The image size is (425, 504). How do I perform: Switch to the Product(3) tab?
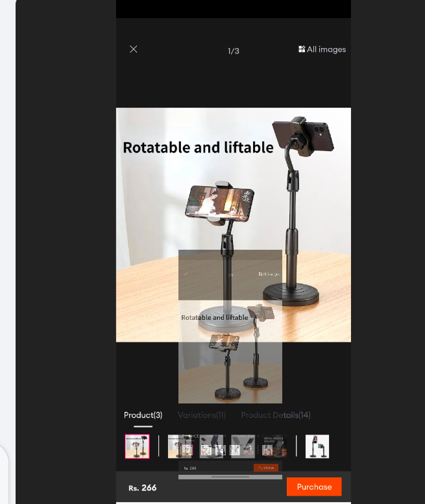coord(143,415)
